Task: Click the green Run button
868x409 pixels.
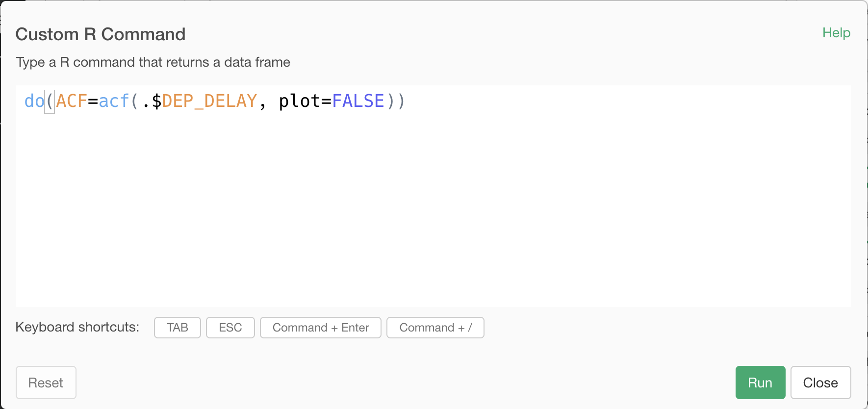Action: point(760,383)
